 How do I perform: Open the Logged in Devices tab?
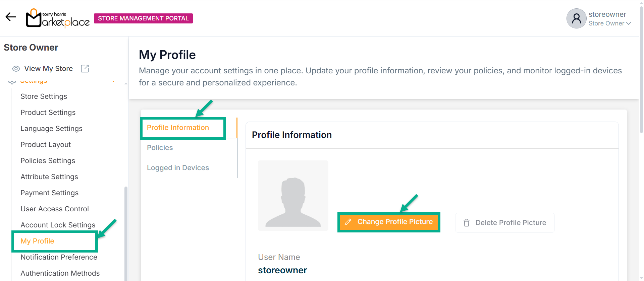tap(178, 168)
